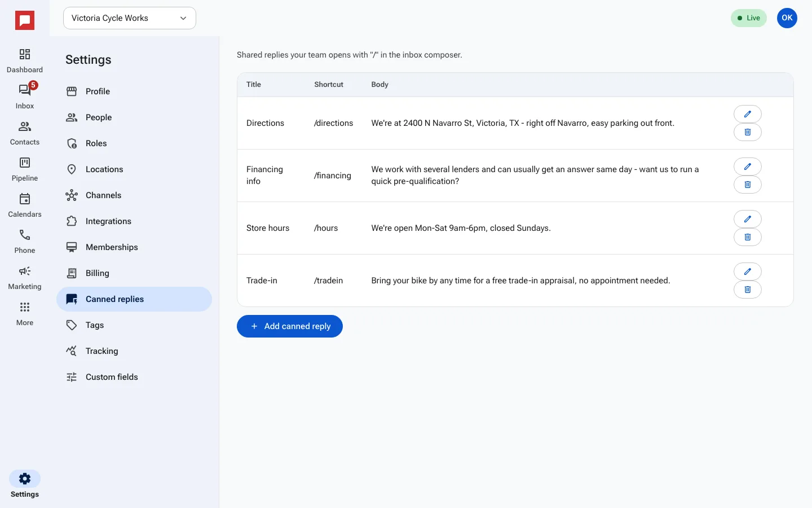
Task: Delete the Trade-in canned reply
Action: pyautogui.click(x=748, y=290)
